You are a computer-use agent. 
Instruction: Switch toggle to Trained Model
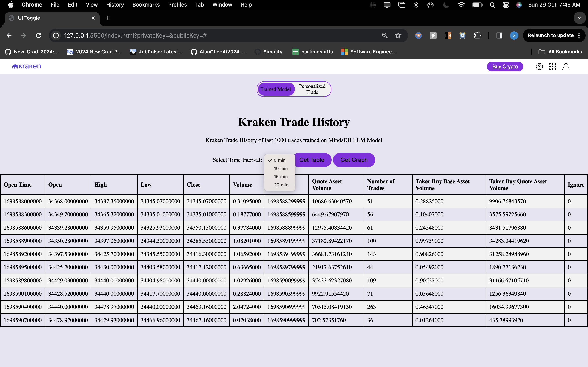coord(276,89)
